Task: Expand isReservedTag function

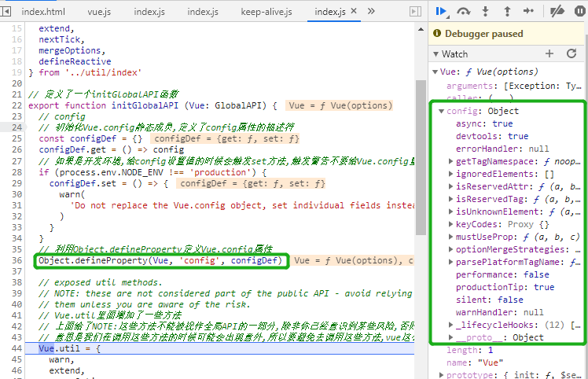Action: (450, 199)
